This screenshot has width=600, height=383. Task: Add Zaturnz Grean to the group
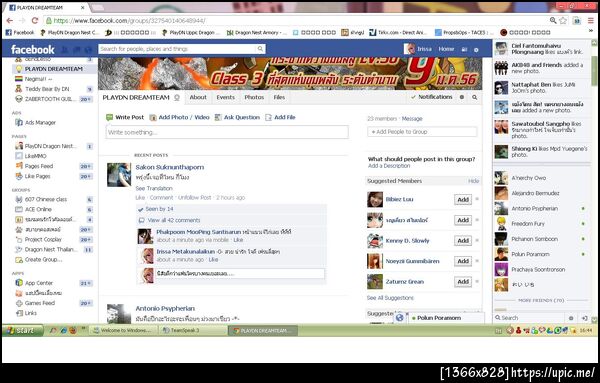[x=463, y=282]
